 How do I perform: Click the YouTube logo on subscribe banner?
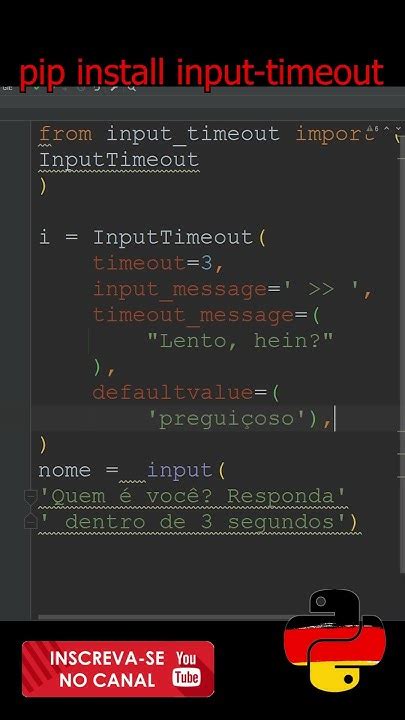click(x=186, y=669)
